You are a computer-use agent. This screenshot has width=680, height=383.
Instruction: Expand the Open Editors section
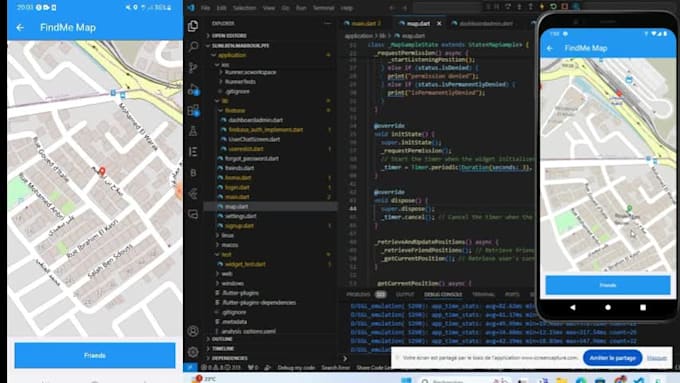pos(229,36)
